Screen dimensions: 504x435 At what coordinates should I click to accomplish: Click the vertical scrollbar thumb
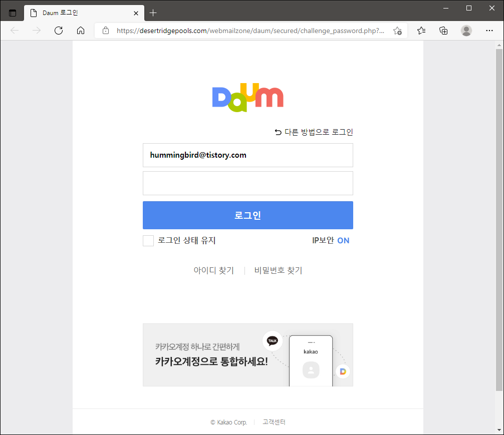click(x=499, y=220)
